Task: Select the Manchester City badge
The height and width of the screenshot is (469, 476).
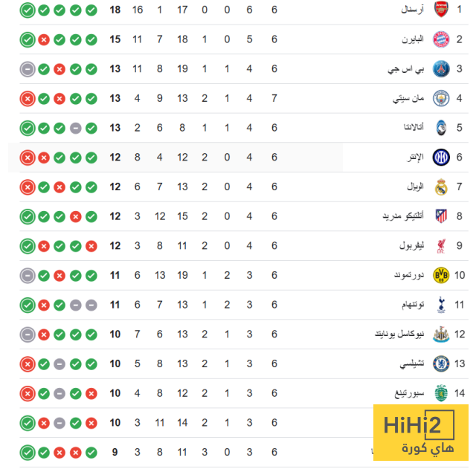Action: pos(441,98)
